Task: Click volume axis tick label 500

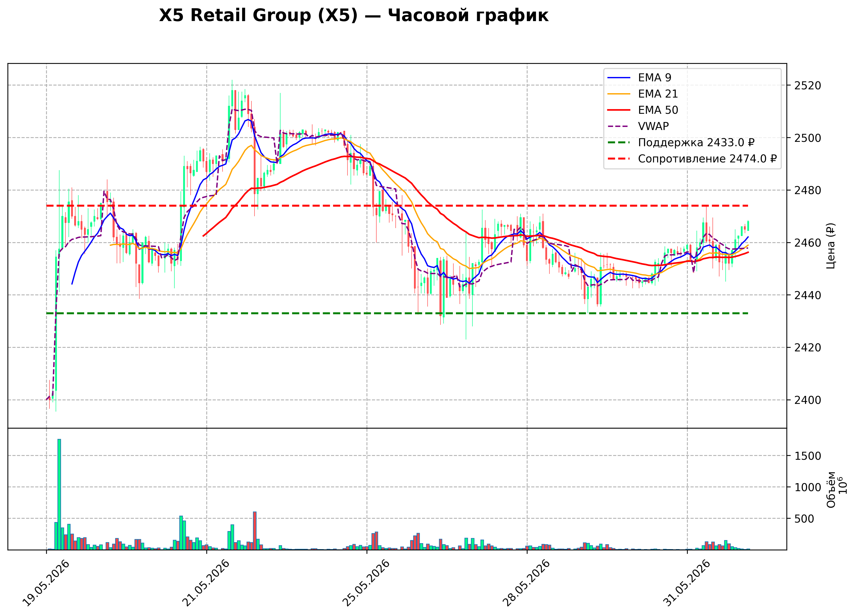Action: pyautogui.click(x=804, y=519)
